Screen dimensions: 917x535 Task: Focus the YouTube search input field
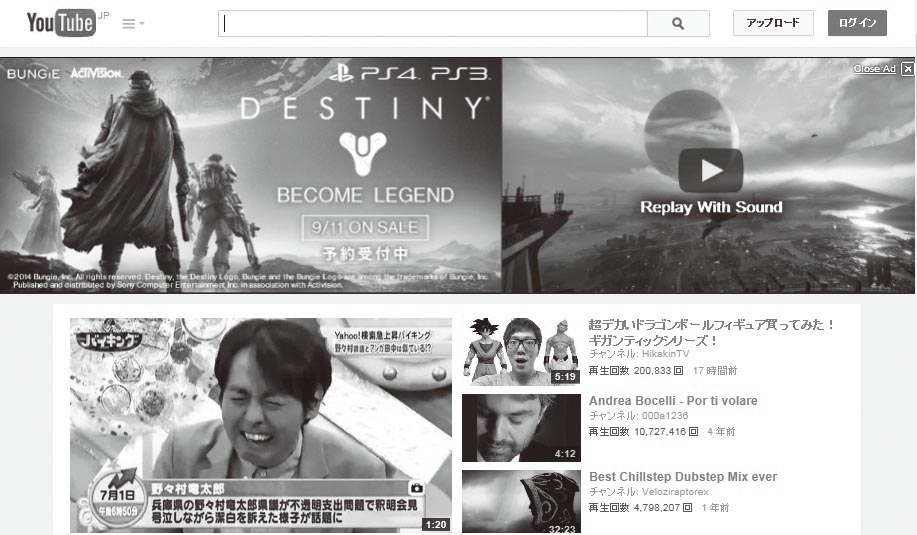coord(433,23)
